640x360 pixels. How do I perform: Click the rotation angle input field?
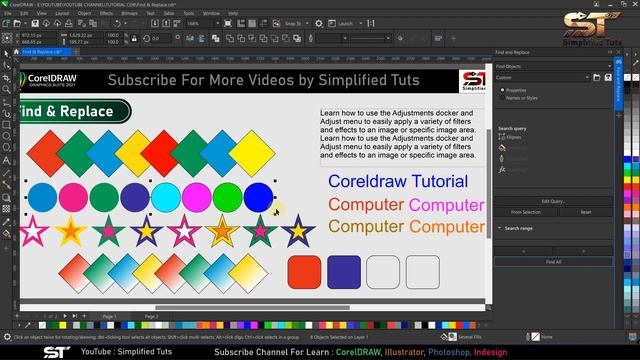click(x=161, y=38)
